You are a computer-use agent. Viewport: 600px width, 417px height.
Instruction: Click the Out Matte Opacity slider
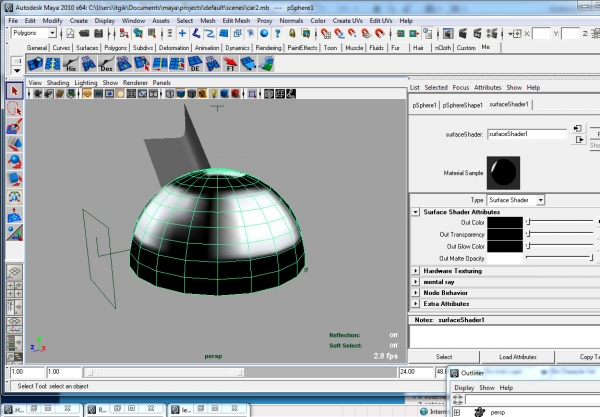[560, 258]
